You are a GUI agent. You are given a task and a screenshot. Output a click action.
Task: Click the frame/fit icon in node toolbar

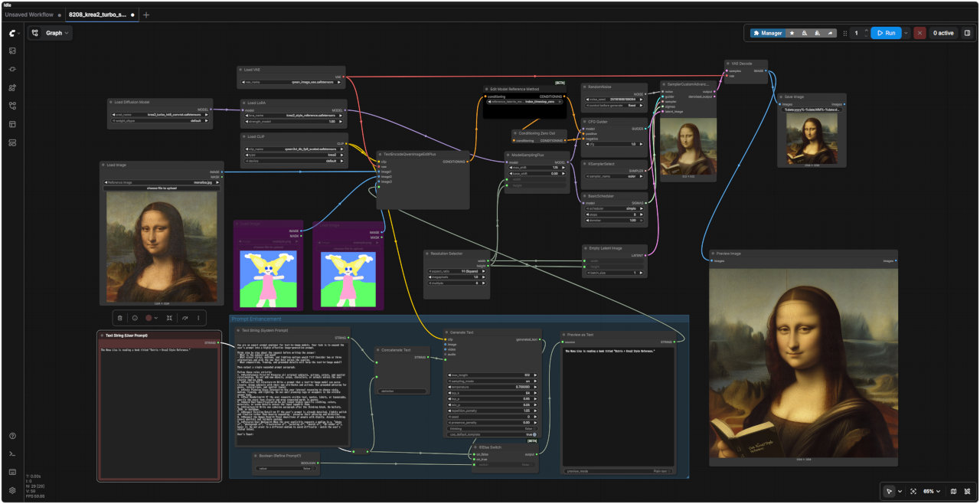169,318
